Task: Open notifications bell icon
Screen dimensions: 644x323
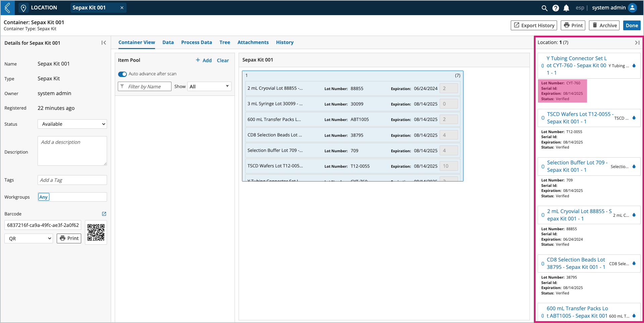Action: (566, 8)
